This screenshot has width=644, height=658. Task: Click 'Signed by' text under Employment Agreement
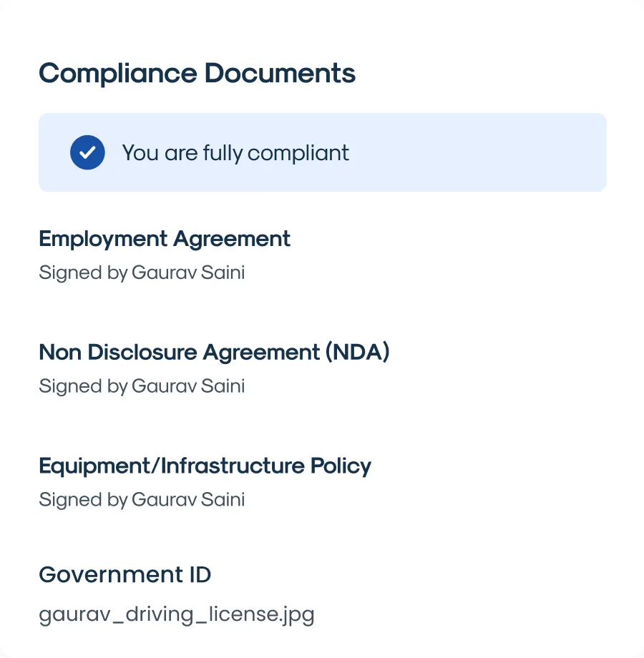coord(82,273)
